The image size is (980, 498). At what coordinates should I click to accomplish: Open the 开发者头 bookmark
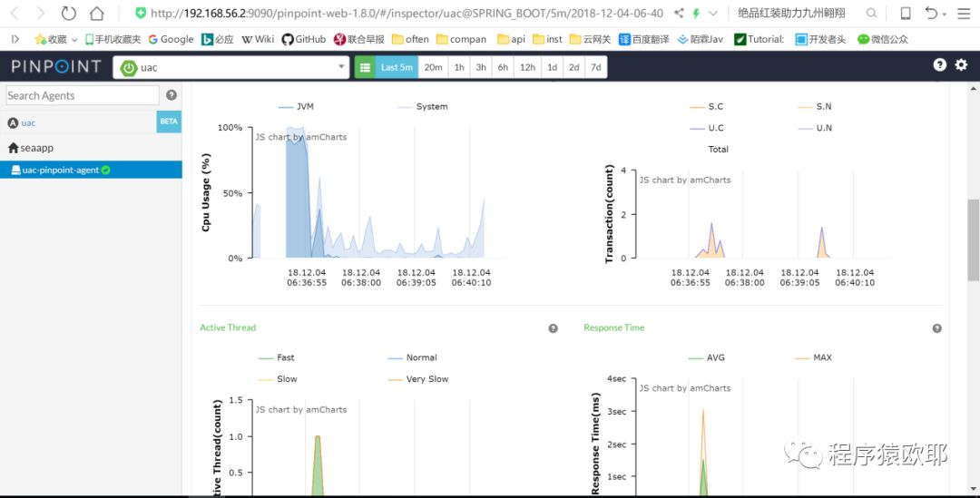[820, 39]
